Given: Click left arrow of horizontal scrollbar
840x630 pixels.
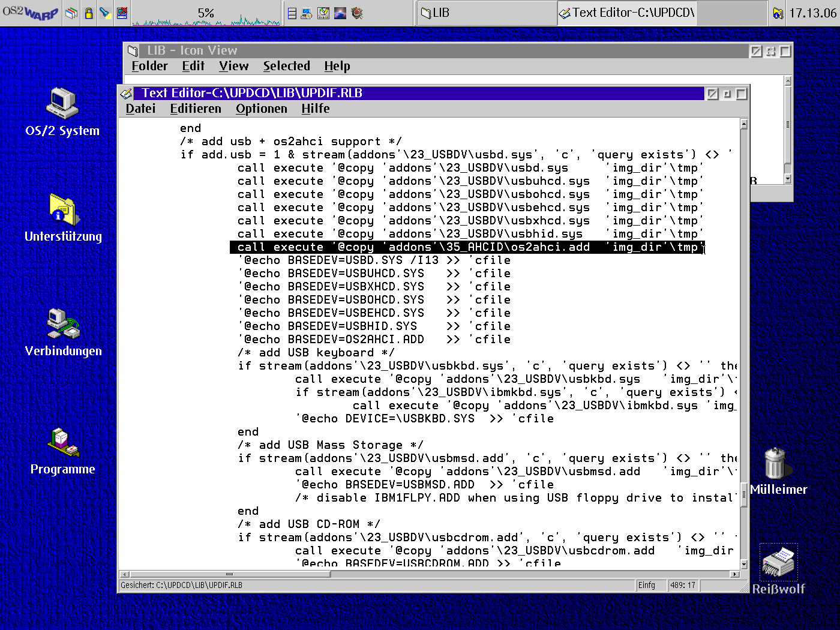Looking at the screenshot, I should [x=125, y=574].
